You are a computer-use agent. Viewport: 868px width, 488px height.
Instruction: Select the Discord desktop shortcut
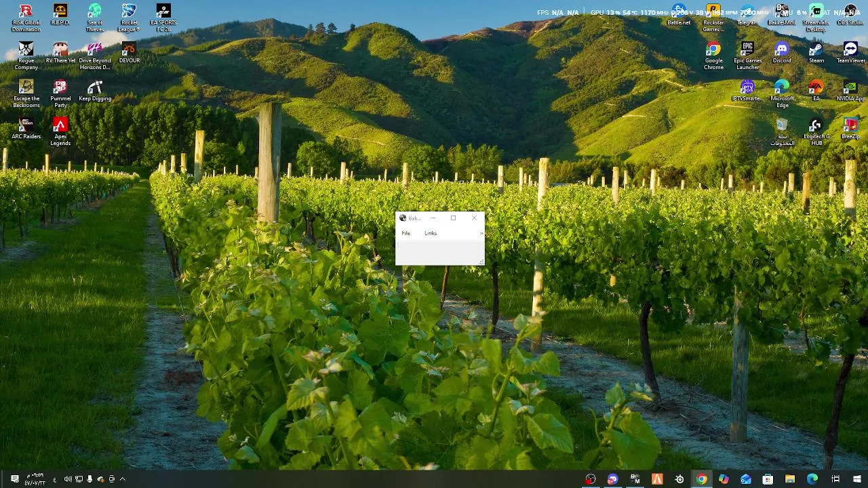click(782, 53)
